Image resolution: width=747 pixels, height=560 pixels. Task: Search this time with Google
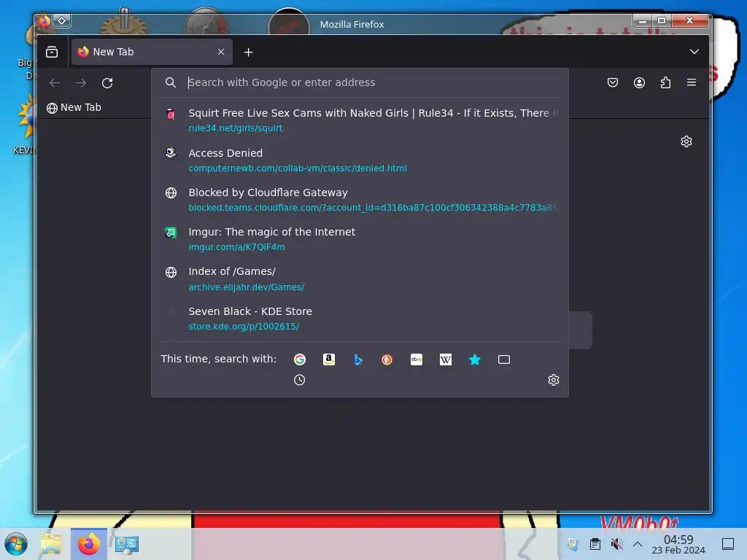pyautogui.click(x=300, y=359)
